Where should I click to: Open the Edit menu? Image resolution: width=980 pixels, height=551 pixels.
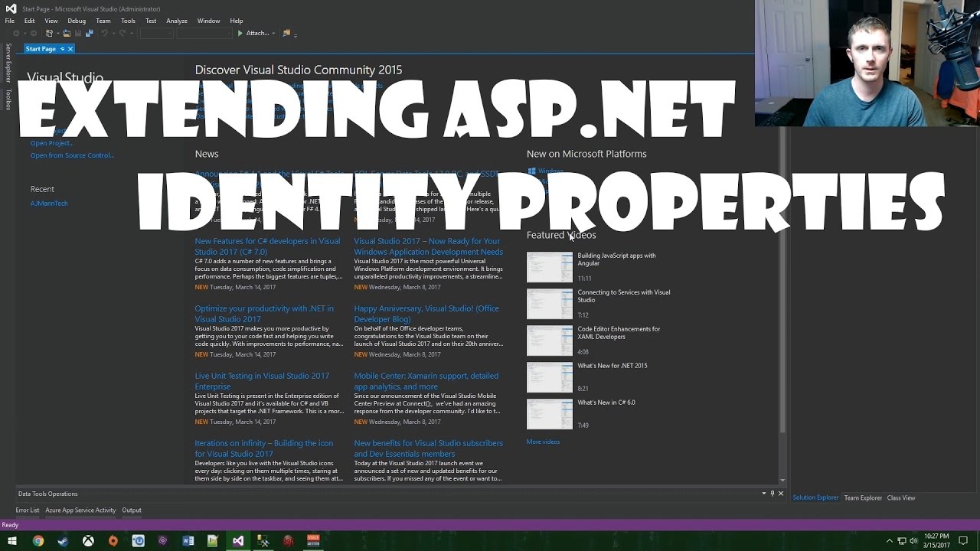[x=29, y=21]
